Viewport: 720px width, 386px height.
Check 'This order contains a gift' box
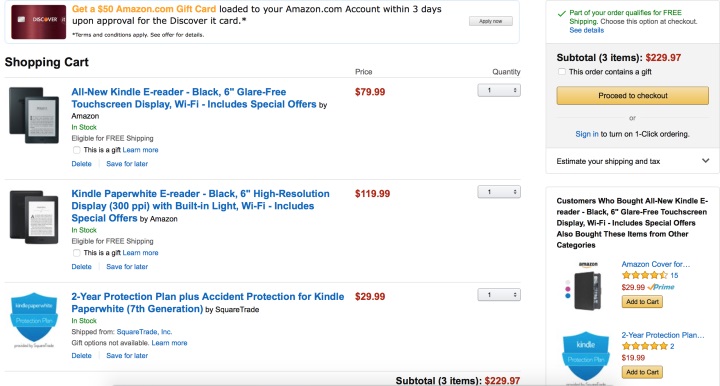pos(561,72)
